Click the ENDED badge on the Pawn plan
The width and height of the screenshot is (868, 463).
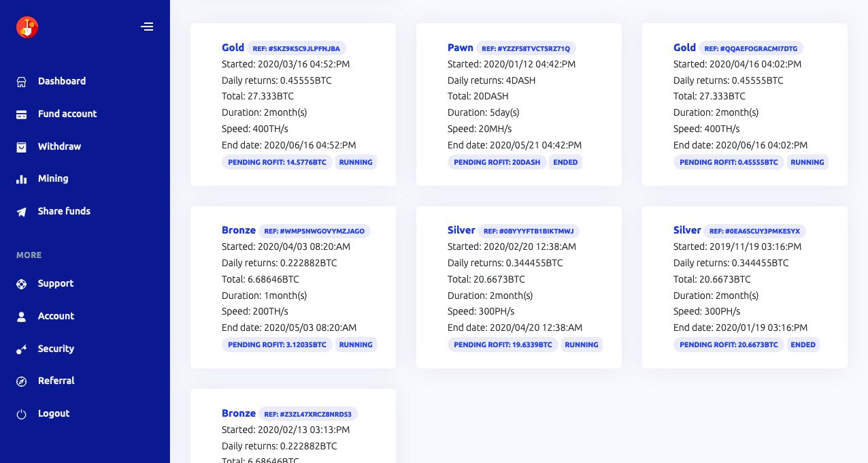(x=565, y=162)
